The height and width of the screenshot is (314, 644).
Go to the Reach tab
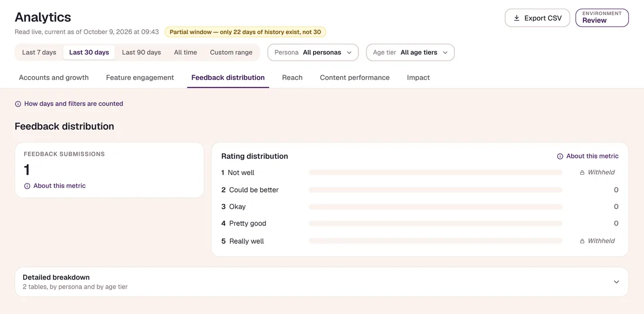tap(293, 77)
